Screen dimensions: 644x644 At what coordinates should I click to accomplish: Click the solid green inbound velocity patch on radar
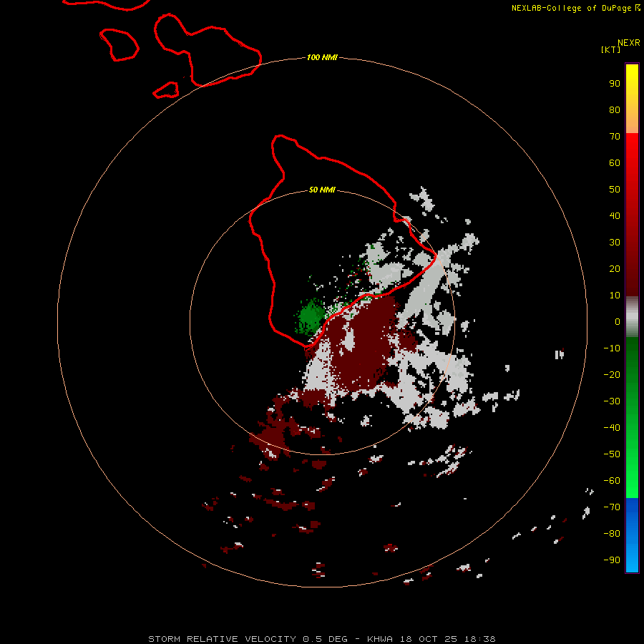[309, 317]
